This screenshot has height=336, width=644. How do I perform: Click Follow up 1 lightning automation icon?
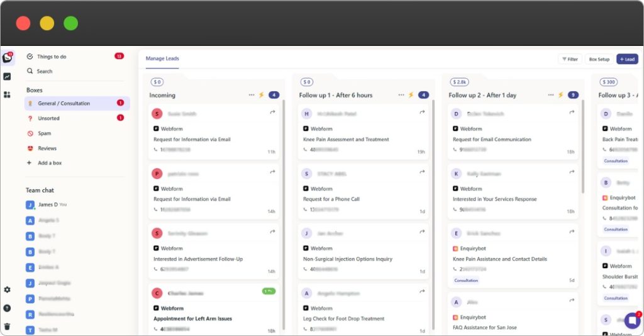click(x=411, y=95)
